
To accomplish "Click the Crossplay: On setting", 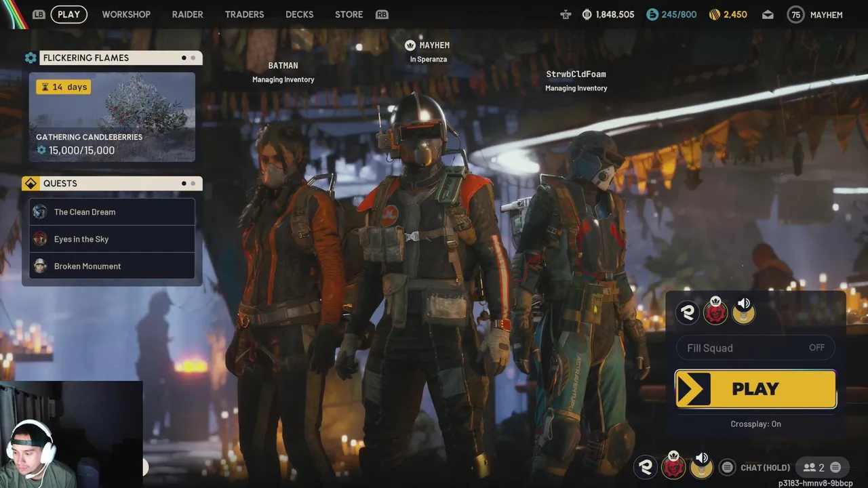I will (x=755, y=424).
